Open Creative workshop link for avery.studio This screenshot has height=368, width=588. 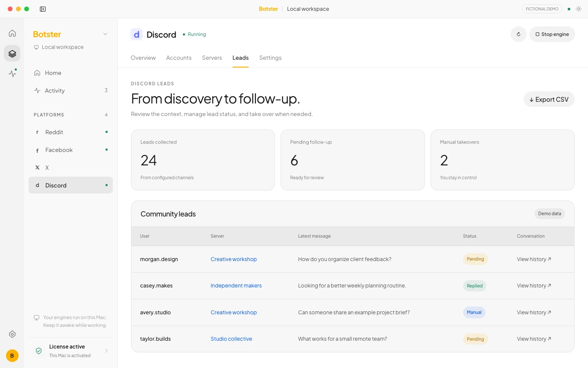coord(234,313)
